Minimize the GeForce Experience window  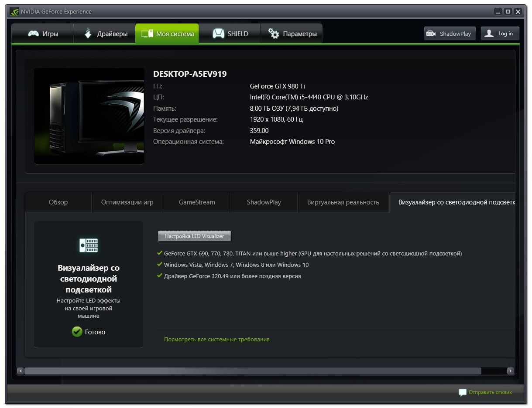click(x=498, y=12)
